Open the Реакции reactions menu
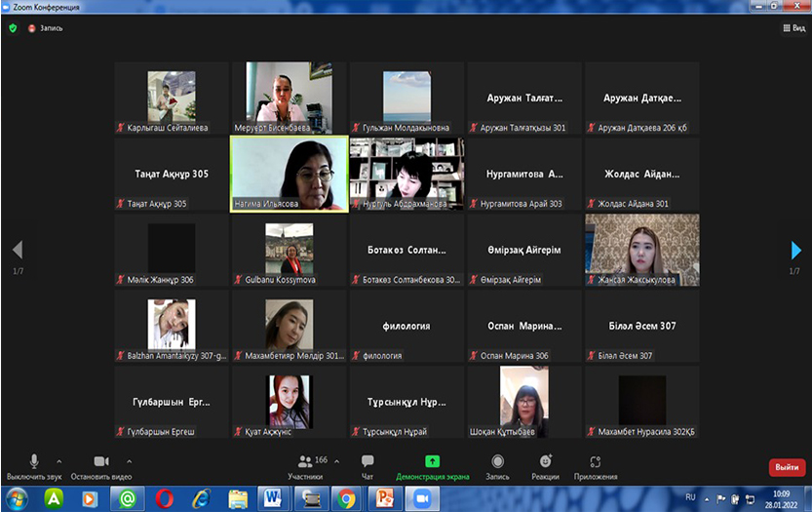This screenshot has height=512, width=812. click(545, 464)
